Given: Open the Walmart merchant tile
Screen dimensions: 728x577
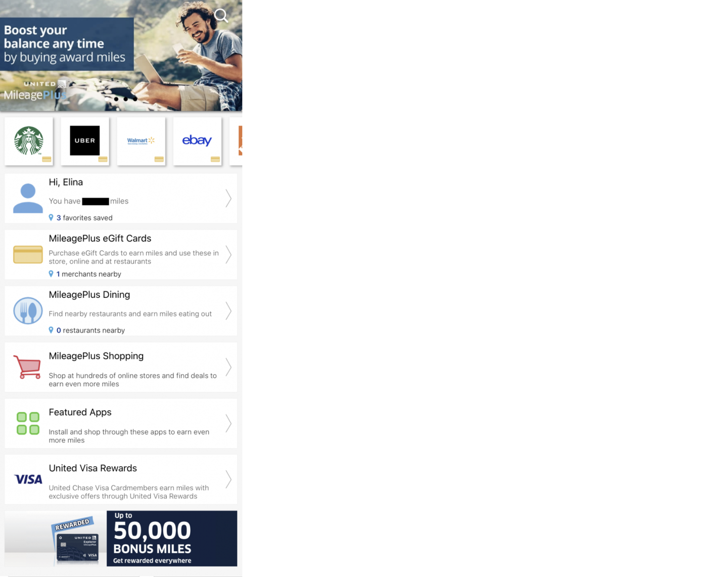Looking at the screenshot, I should point(141,141).
